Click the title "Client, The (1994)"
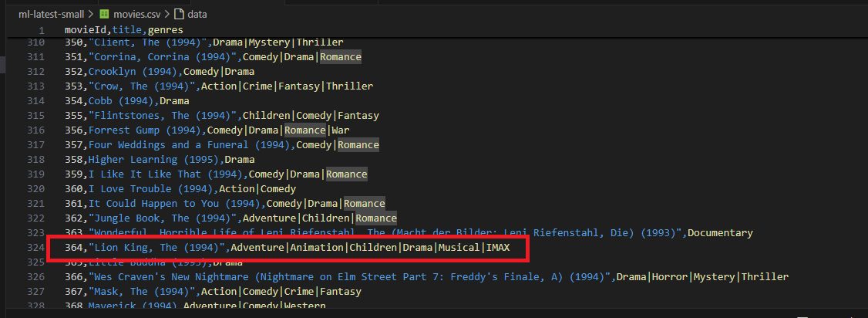Image resolution: width=868 pixels, height=318 pixels. tap(147, 42)
